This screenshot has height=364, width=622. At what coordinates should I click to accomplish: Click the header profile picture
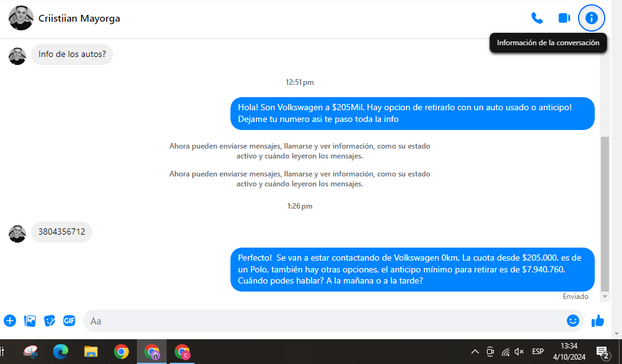[x=21, y=18]
